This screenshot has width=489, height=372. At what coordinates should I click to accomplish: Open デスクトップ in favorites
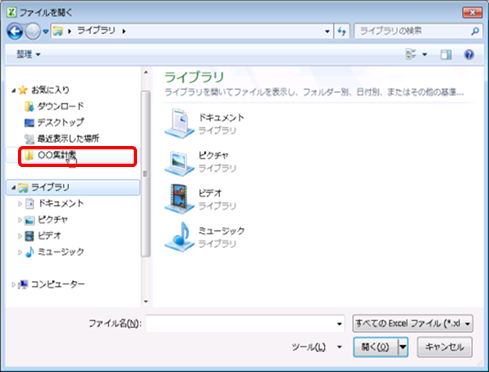tap(60, 122)
